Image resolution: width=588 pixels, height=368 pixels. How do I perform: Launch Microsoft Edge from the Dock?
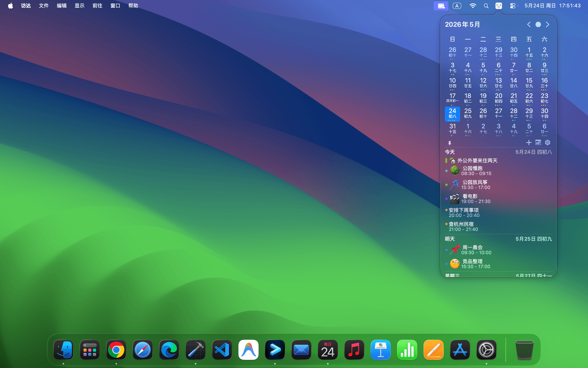tap(169, 350)
